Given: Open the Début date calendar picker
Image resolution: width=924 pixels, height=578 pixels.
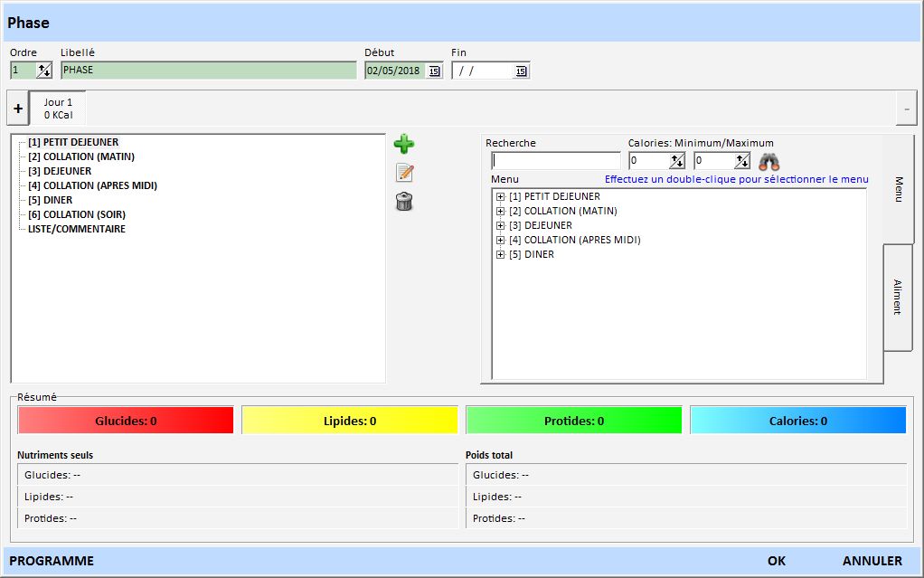Looking at the screenshot, I should pos(434,71).
